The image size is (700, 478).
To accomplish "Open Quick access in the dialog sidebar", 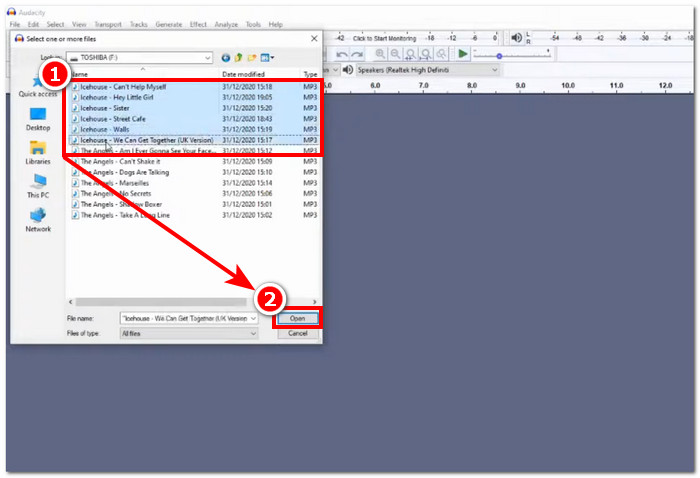I will pos(38,87).
